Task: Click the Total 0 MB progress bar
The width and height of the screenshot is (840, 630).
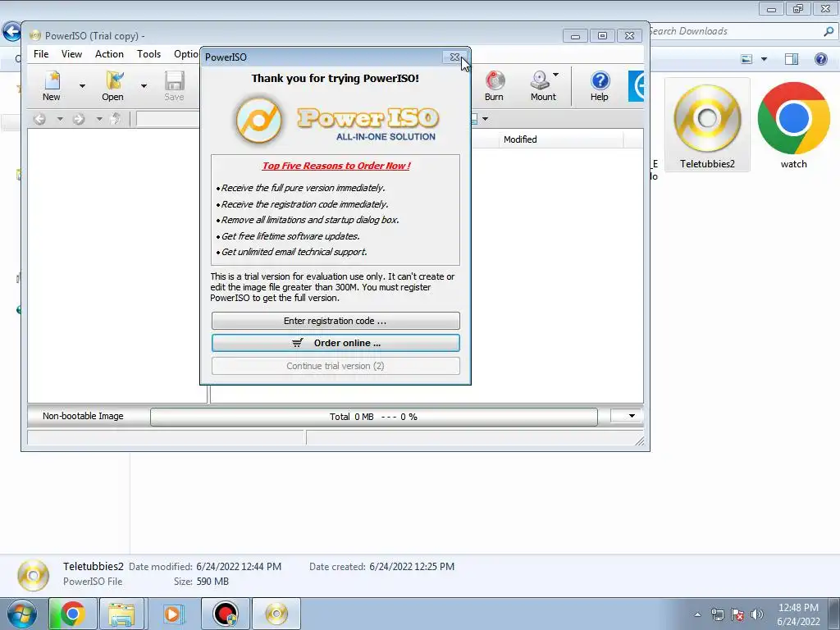Action: click(x=373, y=417)
